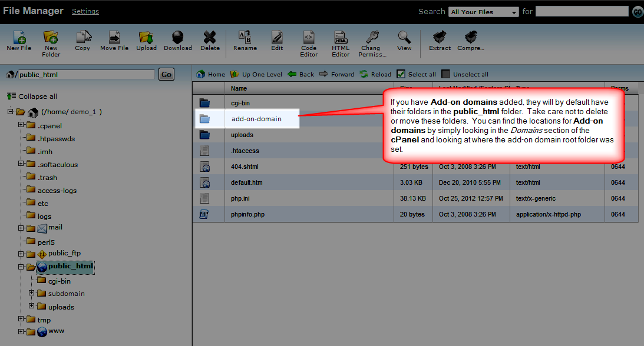644x346 pixels.
Task: Go Up One Level
Action: 256,74
